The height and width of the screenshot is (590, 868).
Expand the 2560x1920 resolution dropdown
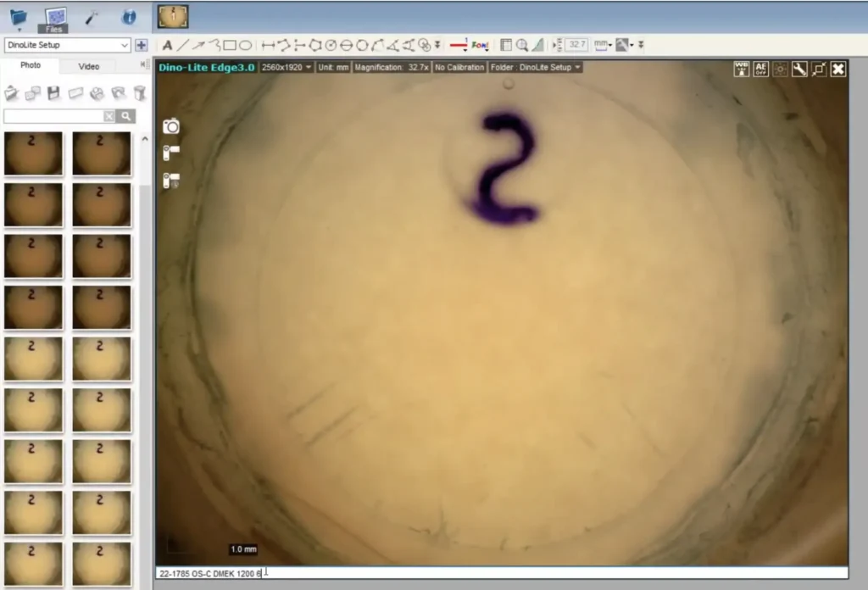pos(287,67)
